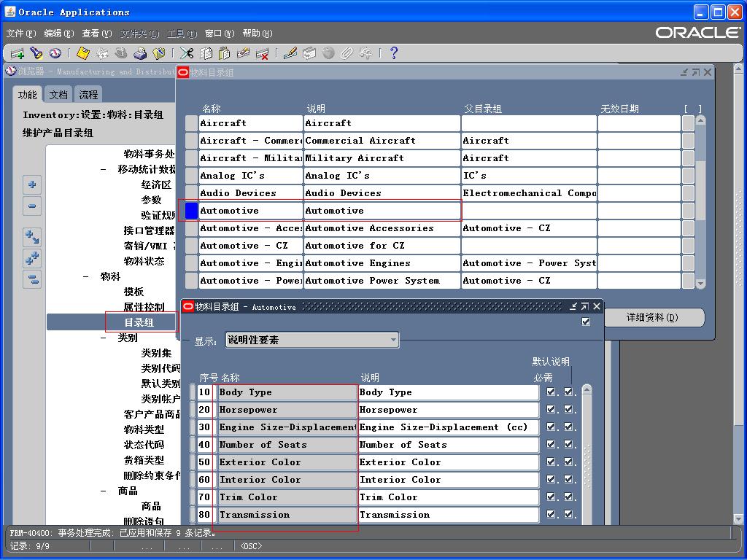Screen dimensions: 747x560
Task: Select 状态代码 in the navigator tree
Action: tap(144, 445)
